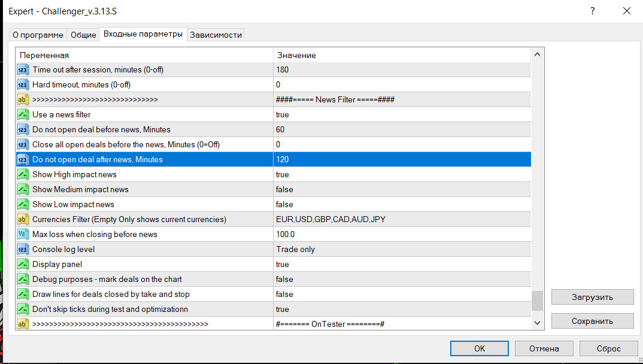Click the enum icon beside Console log level
Screen dimensions: 643x364
(23, 249)
